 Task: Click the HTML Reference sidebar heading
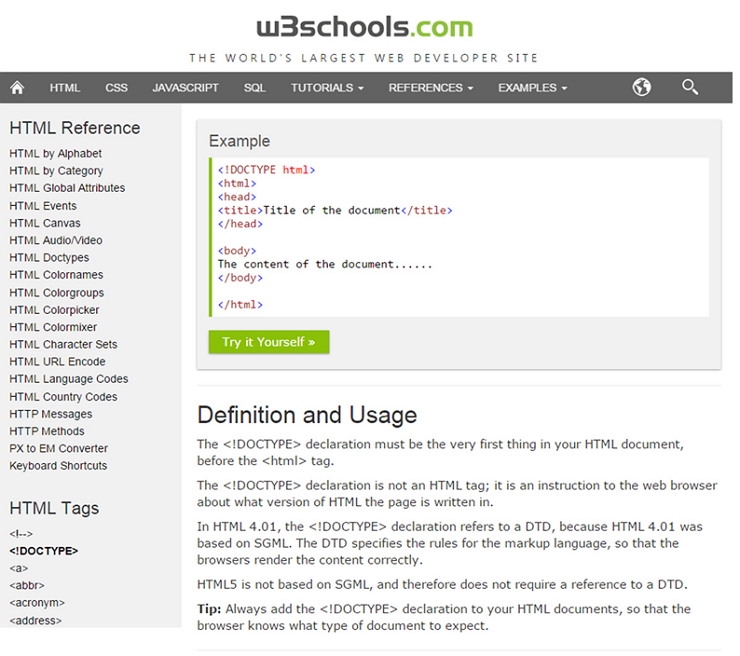(x=75, y=128)
